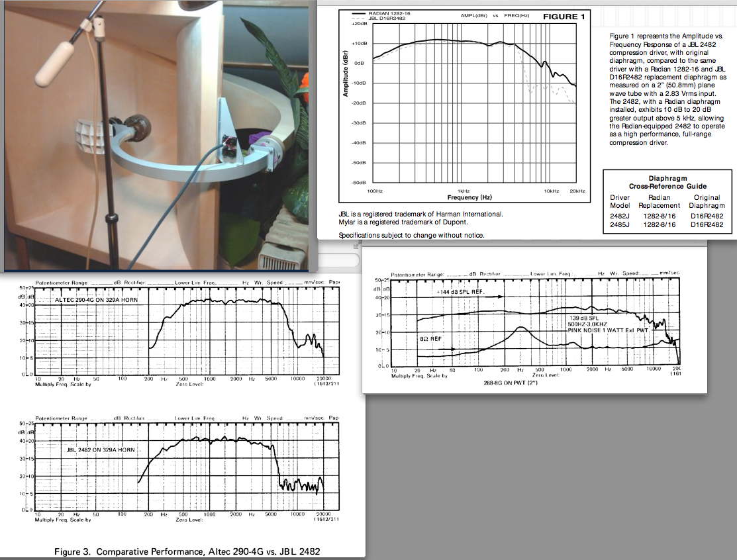The width and height of the screenshot is (737, 560).
Task: Click the 'FIGURE 1' heading
Action: (564, 17)
